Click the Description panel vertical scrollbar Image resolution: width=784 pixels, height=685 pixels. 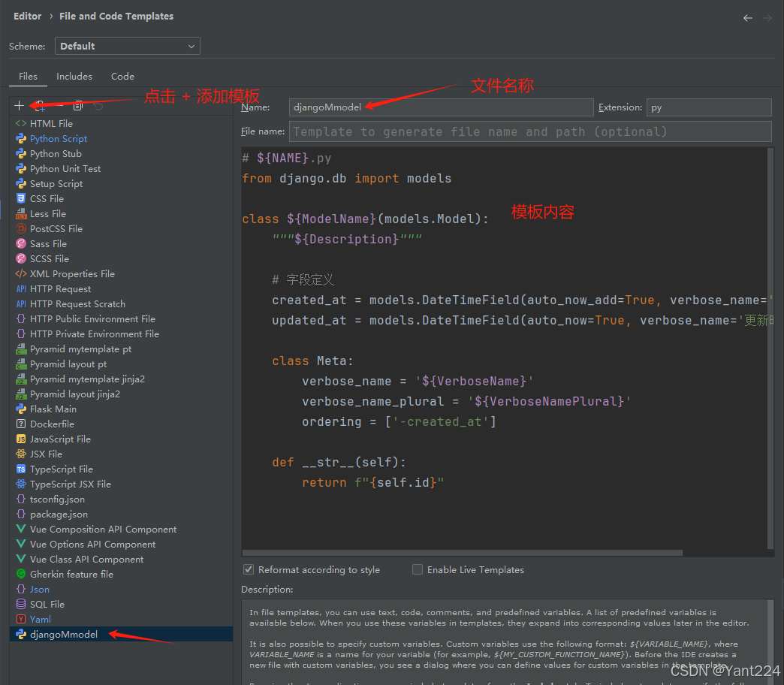pyautogui.click(x=770, y=641)
